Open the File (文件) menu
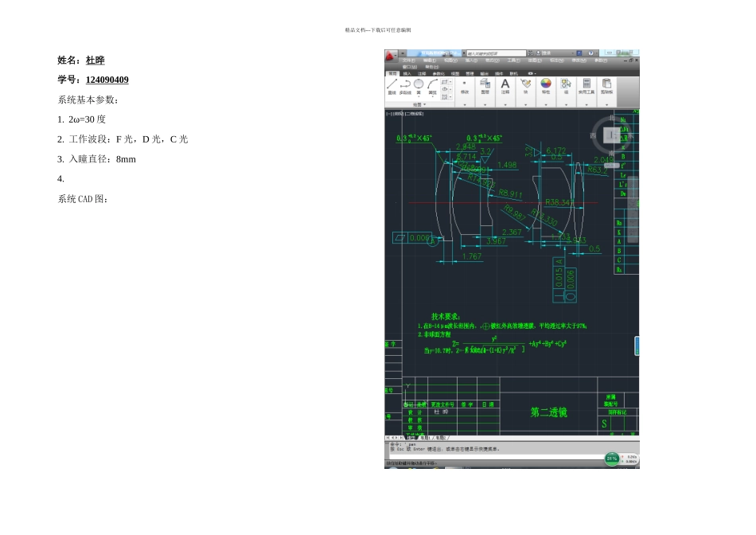 [x=407, y=60]
